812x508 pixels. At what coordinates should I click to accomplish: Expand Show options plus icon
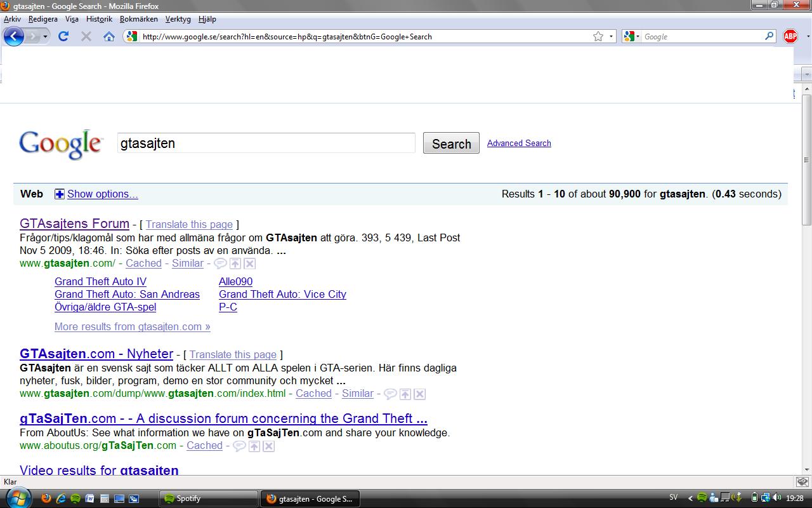pyautogui.click(x=60, y=194)
